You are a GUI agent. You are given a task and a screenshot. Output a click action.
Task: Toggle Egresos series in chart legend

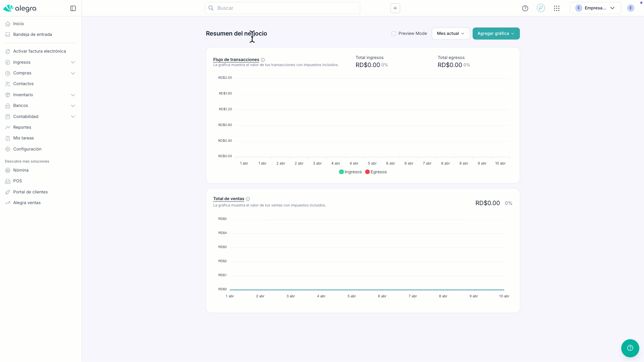(376, 172)
